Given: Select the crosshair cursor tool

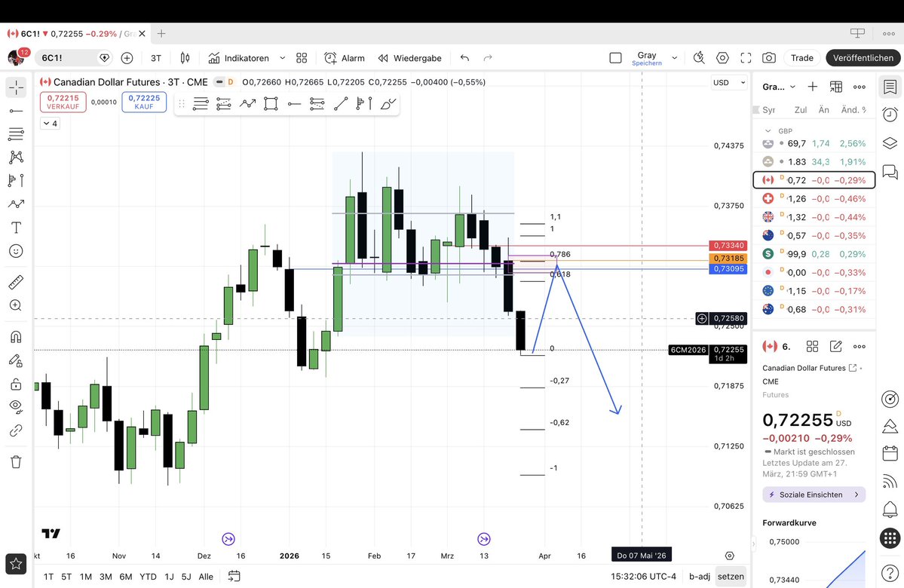Looking at the screenshot, I should pyautogui.click(x=16, y=87).
